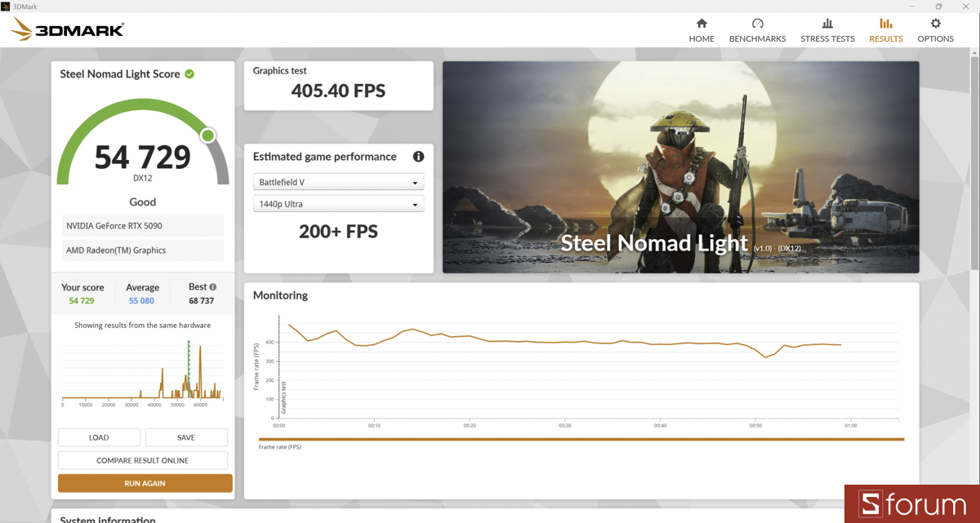This screenshot has height=523, width=980.
Task: Switch to the STRESS TESTS tab label
Action: 827,39
